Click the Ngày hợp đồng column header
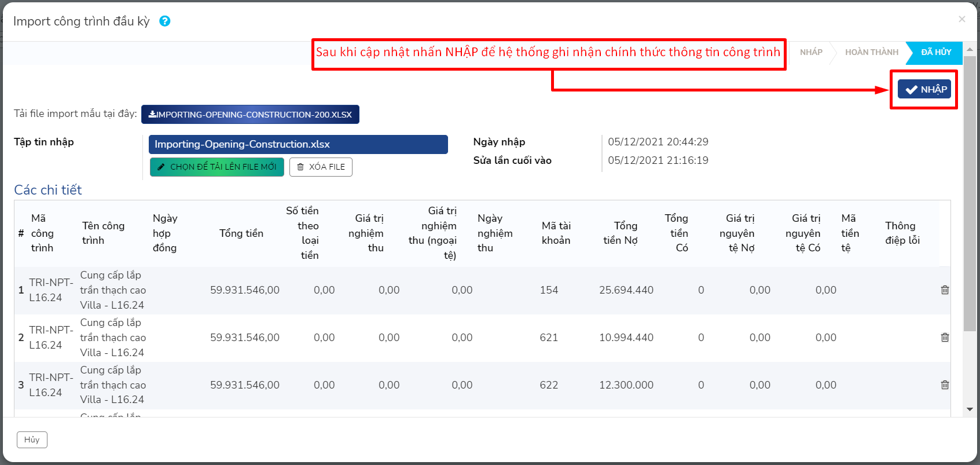The image size is (980, 465). [165, 233]
